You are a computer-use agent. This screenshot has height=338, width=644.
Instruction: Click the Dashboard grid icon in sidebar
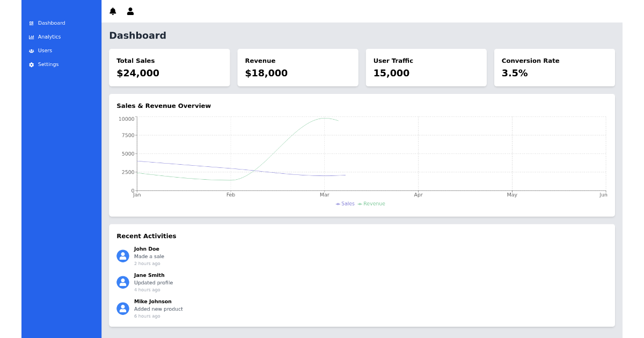(31, 24)
